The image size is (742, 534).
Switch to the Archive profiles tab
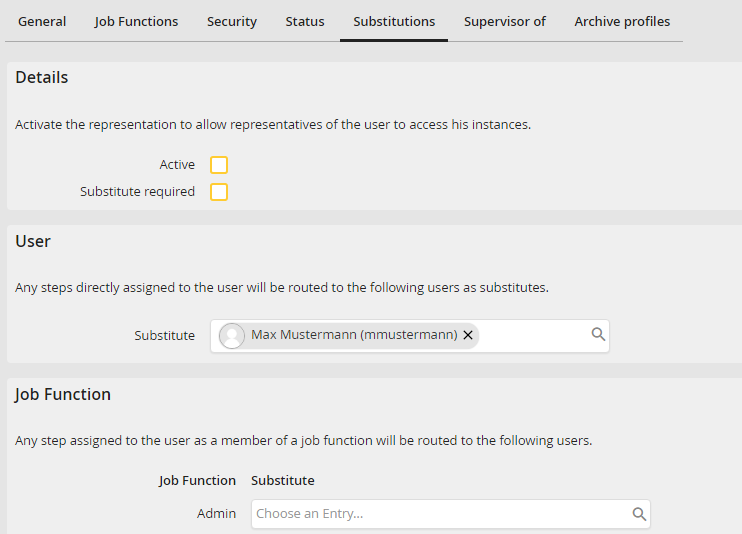tap(622, 22)
